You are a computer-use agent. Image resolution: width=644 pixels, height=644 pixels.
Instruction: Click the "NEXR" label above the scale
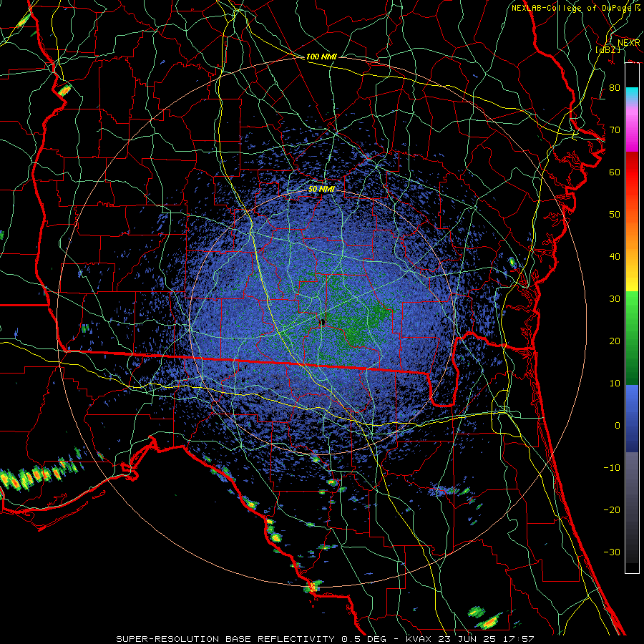click(628, 43)
